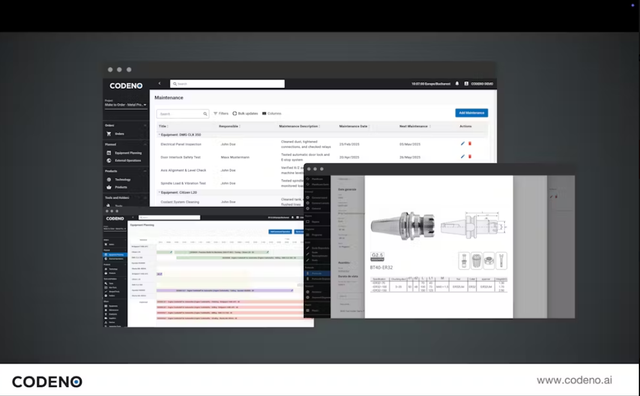640x396 pixels.
Task: Click the nut accessory icon in the preview
Action: [489, 260]
